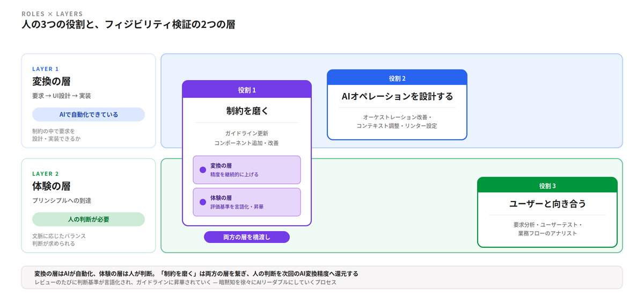Click the '業務フローのアナリスト' line

click(x=547, y=233)
